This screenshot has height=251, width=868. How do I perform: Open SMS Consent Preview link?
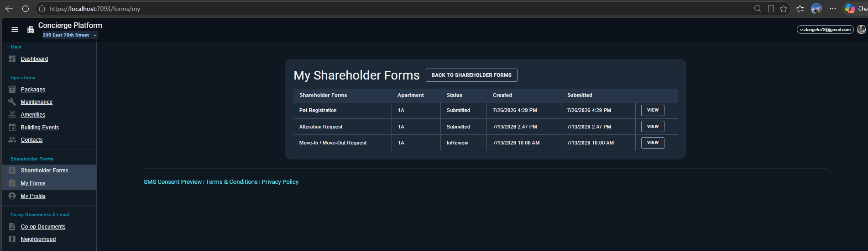click(x=173, y=182)
